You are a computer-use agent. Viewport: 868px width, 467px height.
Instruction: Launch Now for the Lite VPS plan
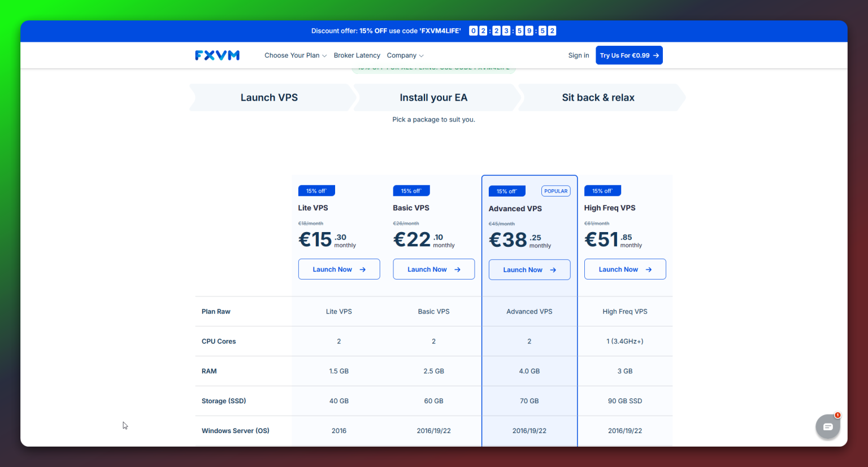pyautogui.click(x=338, y=269)
